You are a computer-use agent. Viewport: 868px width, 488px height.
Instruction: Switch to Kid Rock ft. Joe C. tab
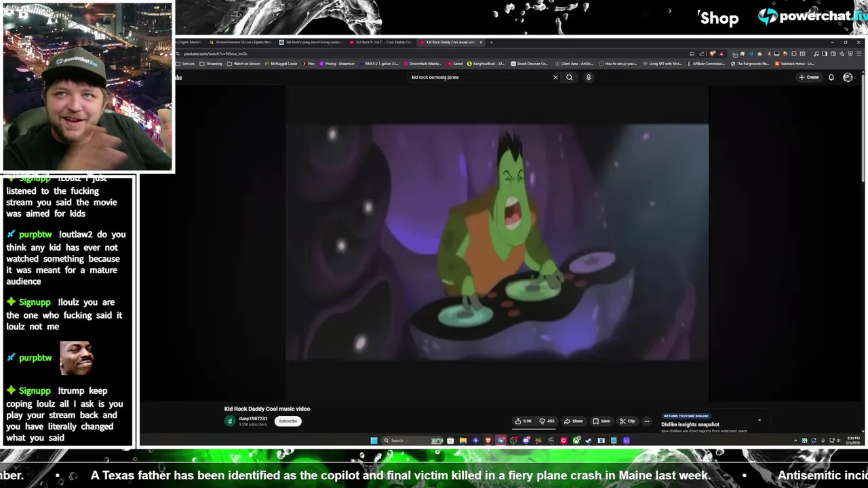[x=381, y=42]
